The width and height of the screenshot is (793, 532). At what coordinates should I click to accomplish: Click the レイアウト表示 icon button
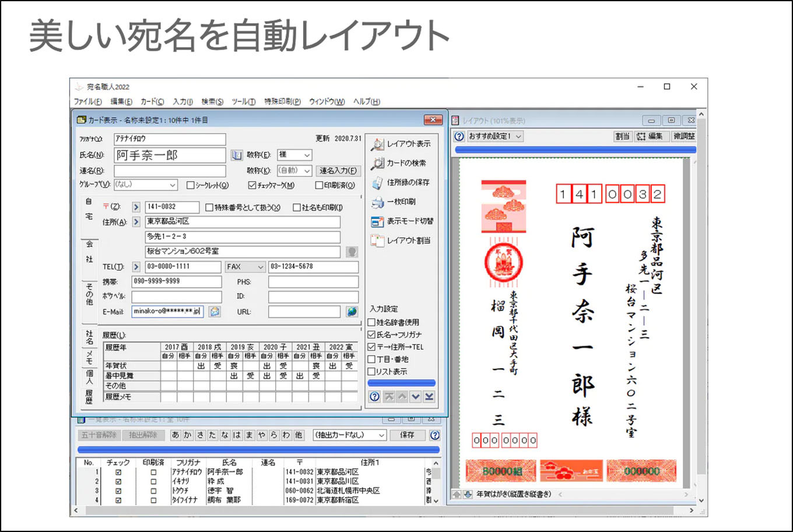tap(378, 144)
